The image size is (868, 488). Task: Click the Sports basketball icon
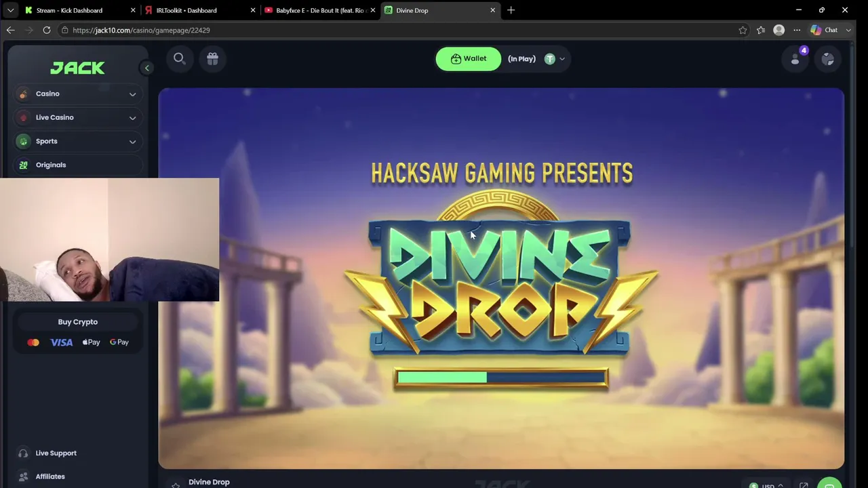pyautogui.click(x=23, y=141)
